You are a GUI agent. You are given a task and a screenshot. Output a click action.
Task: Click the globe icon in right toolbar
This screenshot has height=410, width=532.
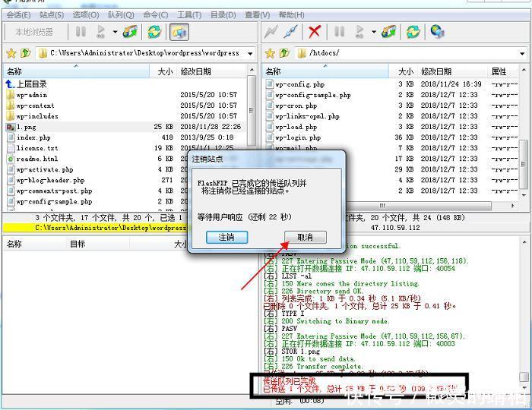(437, 32)
